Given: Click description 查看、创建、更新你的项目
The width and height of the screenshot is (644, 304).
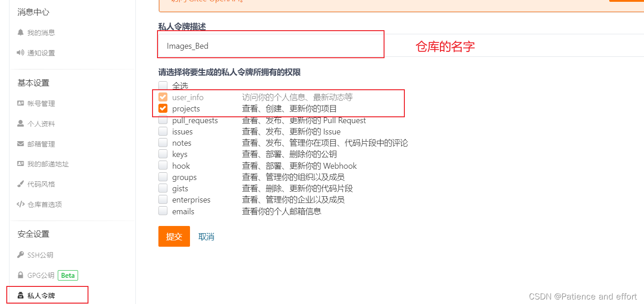Looking at the screenshot, I should tap(289, 109).
